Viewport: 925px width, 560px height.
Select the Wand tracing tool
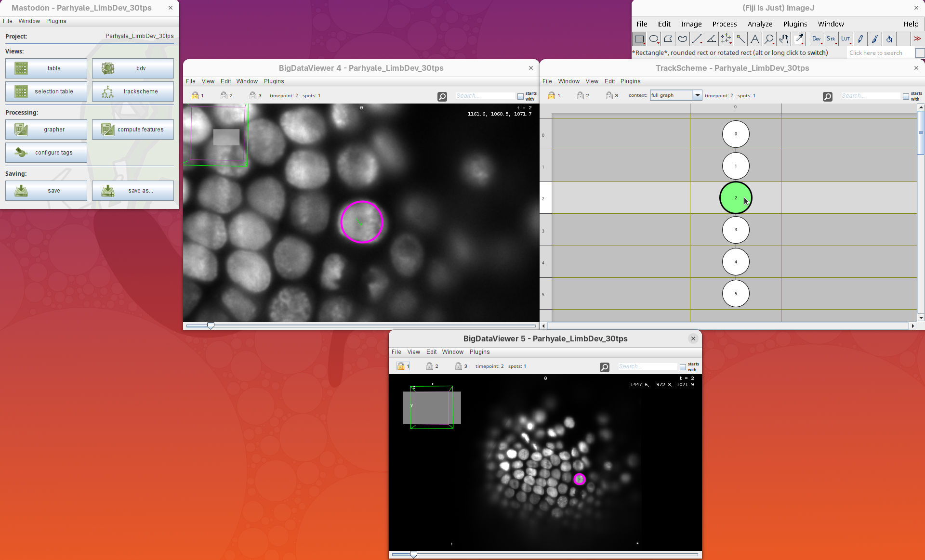tap(740, 39)
